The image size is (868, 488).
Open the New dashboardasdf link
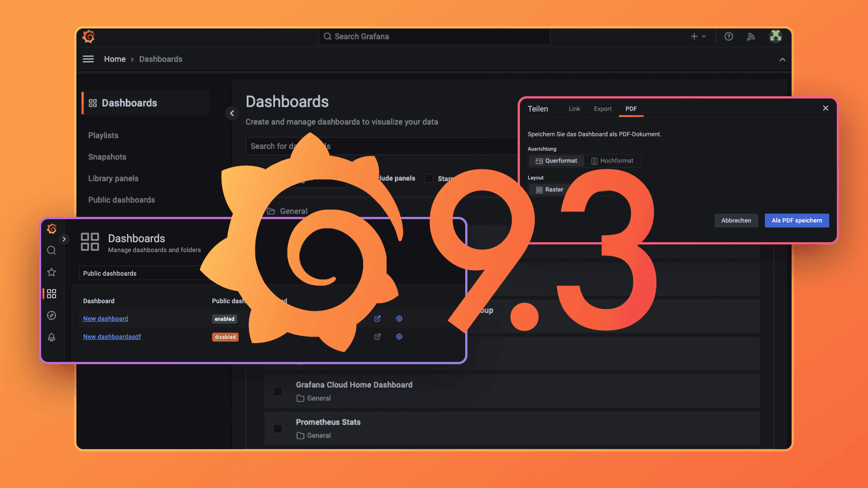[x=112, y=337]
